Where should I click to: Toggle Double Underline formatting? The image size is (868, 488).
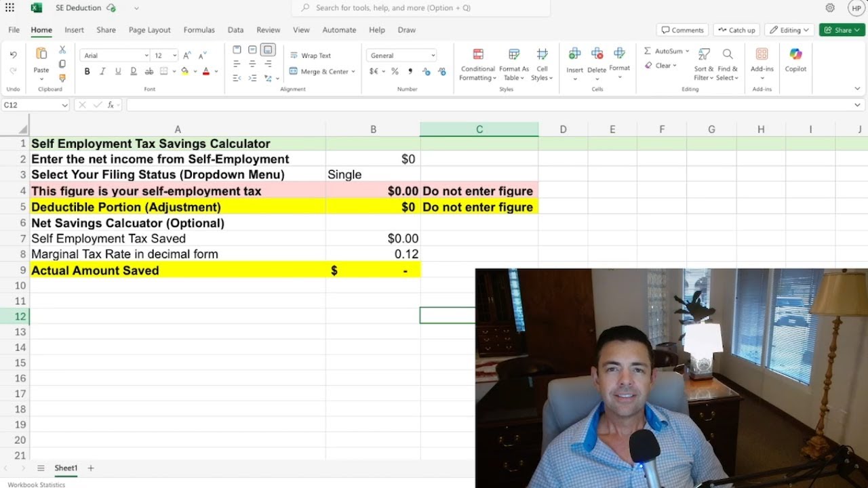(134, 71)
